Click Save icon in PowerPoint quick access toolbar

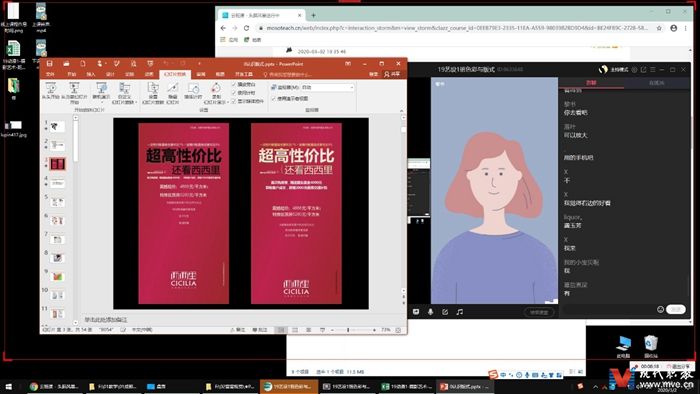(50, 64)
